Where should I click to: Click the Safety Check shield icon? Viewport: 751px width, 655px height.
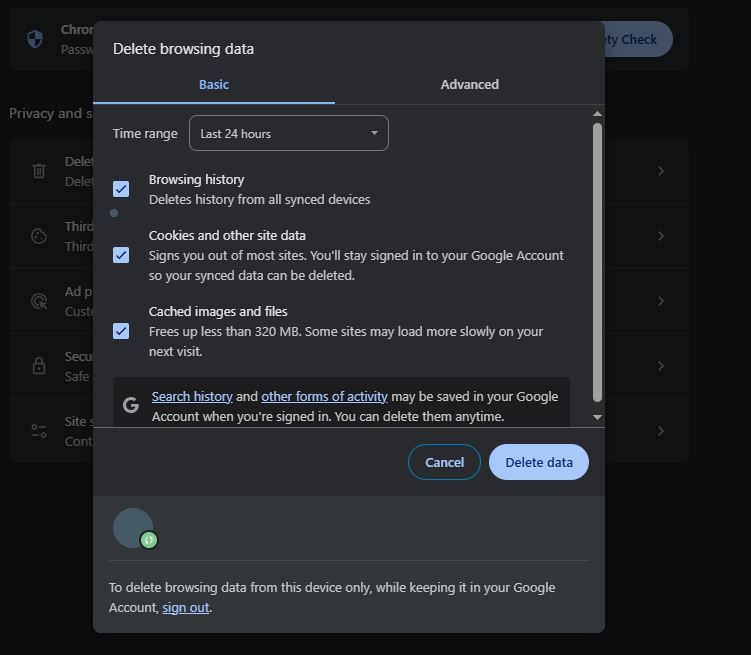35,39
